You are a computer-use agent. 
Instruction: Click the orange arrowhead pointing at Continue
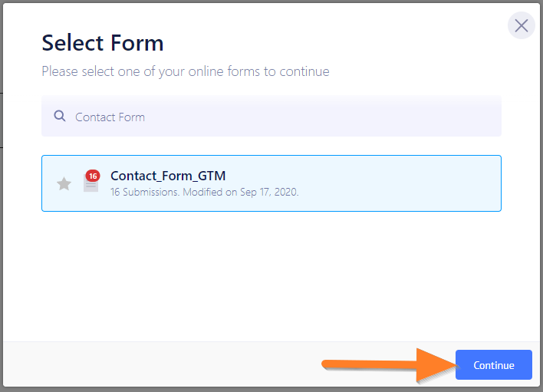tap(436, 365)
